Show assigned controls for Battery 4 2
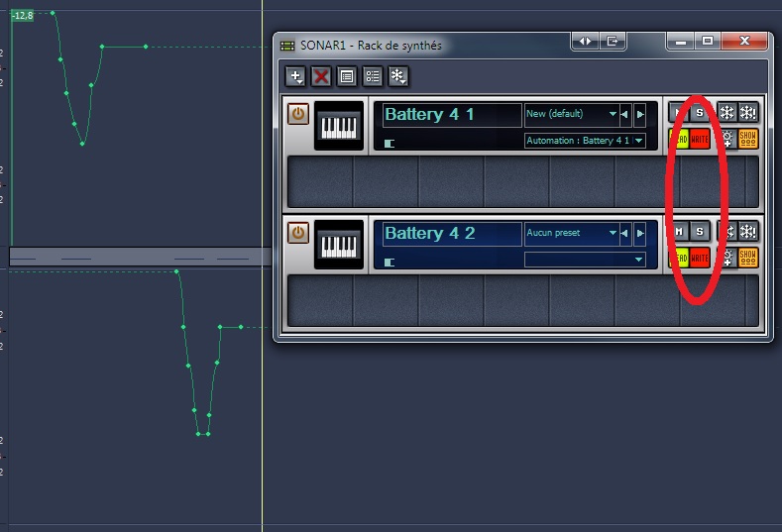 coord(748,258)
